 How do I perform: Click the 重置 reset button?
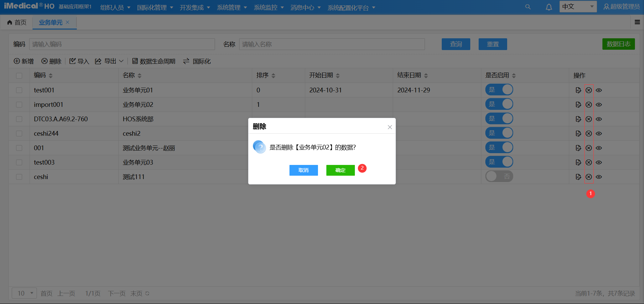[x=493, y=44]
